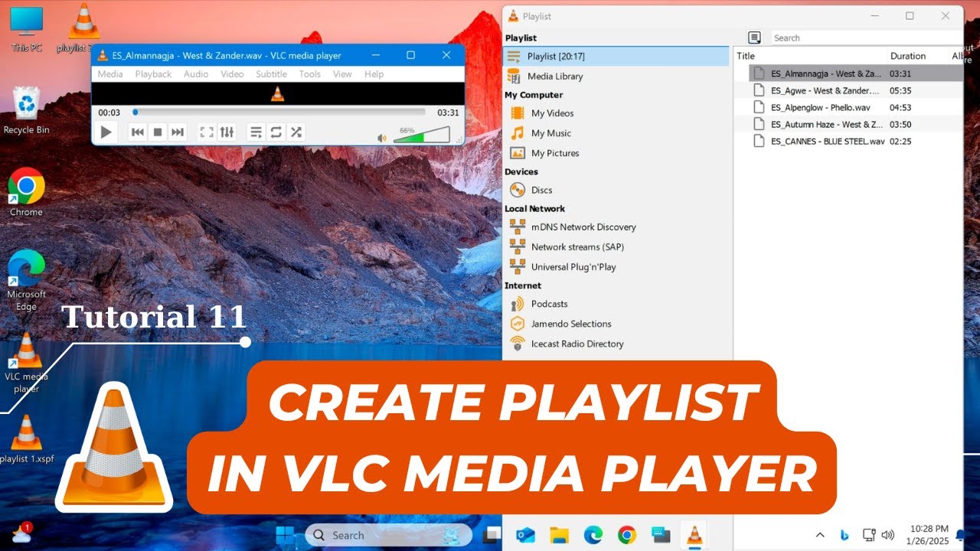Click VLC cone icon on taskbar
The width and height of the screenshot is (980, 551).
click(694, 535)
